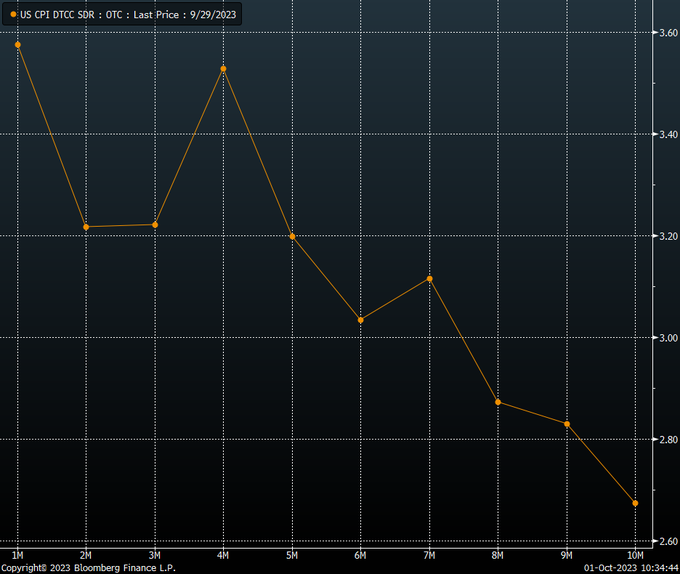Click the 3.00 y-axis value
The width and height of the screenshot is (680, 574).
pos(668,338)
